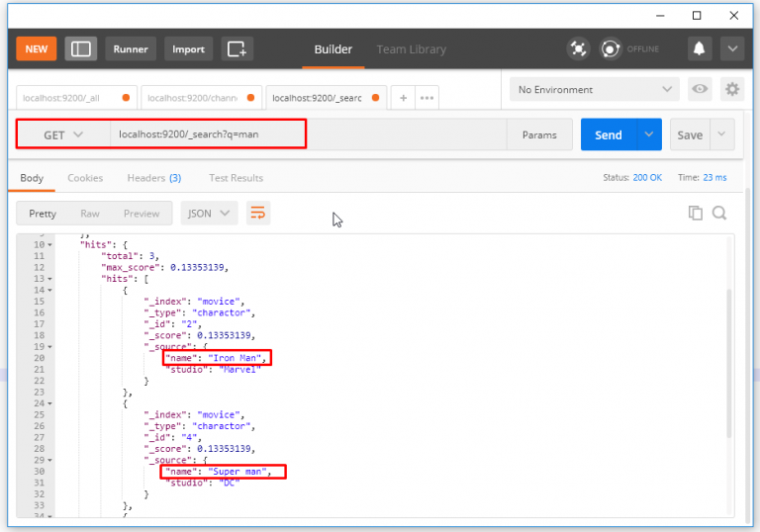Click the new window icon beside Import
Image resolution: width=760 pixels, height=532 pixels.
click(x=236, y=49)
